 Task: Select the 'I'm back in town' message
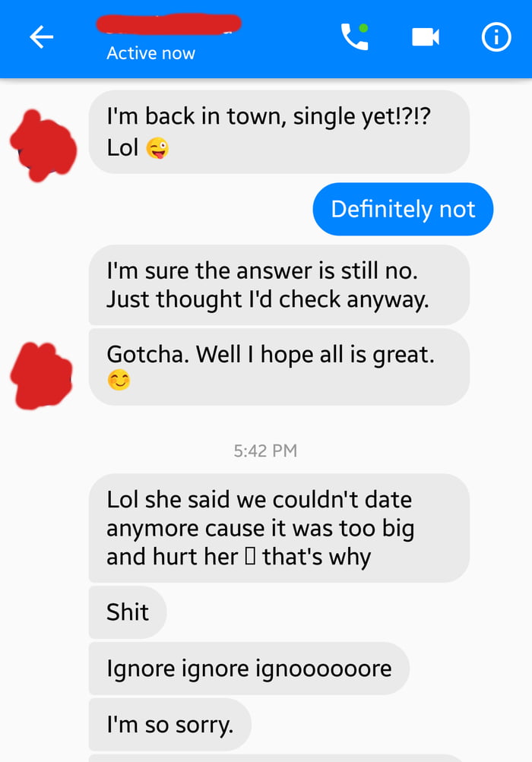click(x=279, y=131)
